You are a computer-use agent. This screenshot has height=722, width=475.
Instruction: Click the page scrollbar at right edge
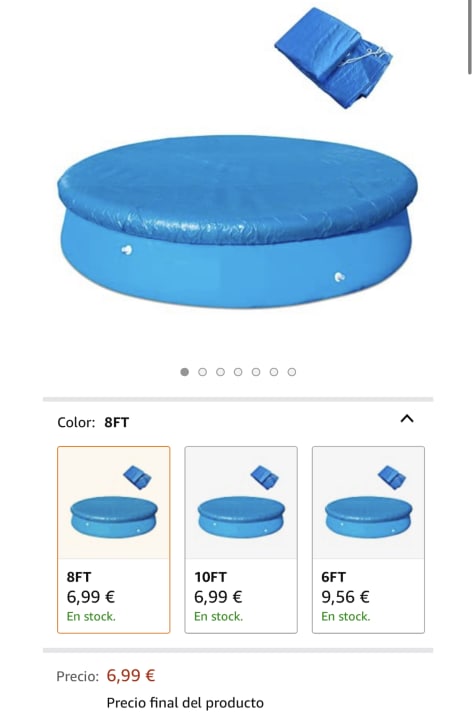pyautogui.click(x=469, y=37)
